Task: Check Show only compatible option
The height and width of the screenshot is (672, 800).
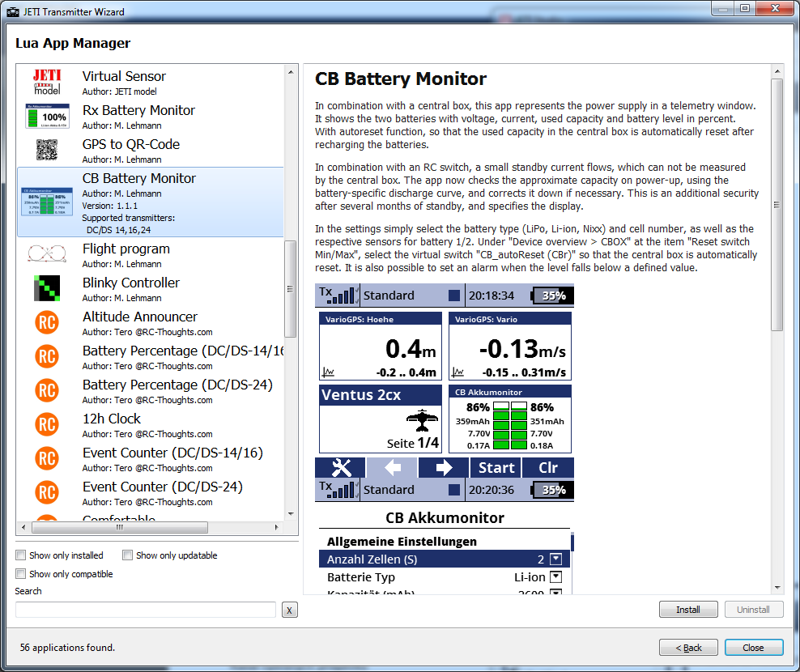Action: pos(21,573)
